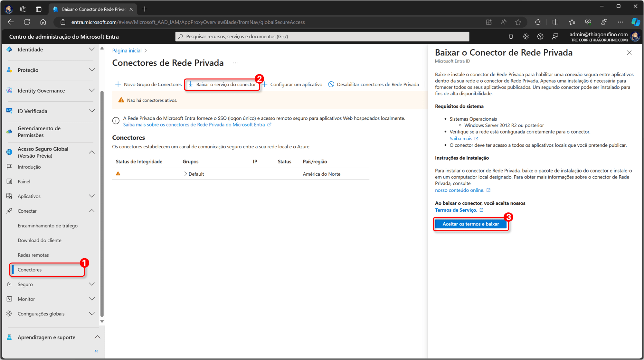This screenshot has height=360, width=644.
Task: Expand the Default connector group row
Action: 185,174
